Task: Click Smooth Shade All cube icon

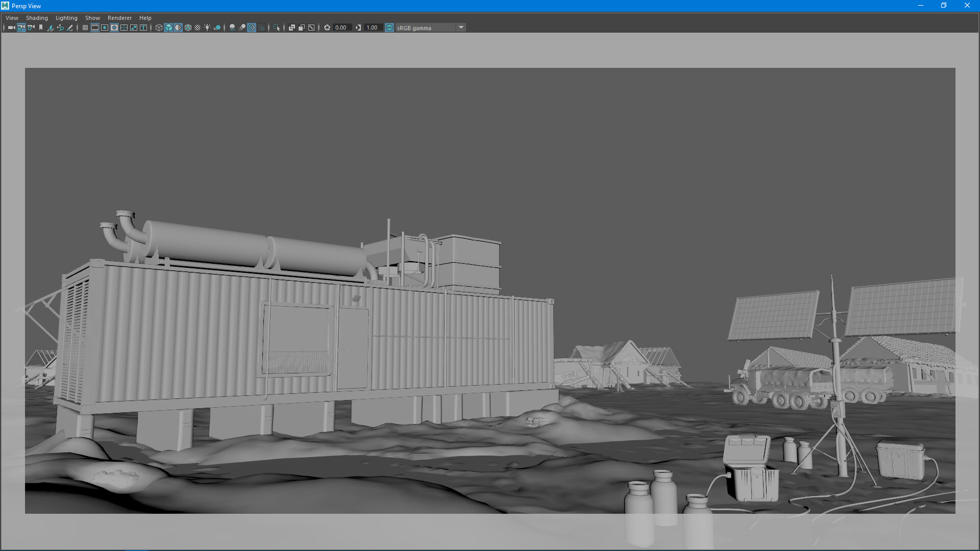Action: click(168, 28)
